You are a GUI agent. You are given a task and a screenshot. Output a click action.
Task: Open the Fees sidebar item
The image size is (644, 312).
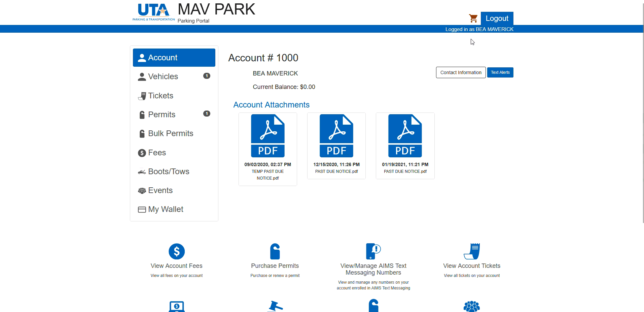(x=157, y=153)
